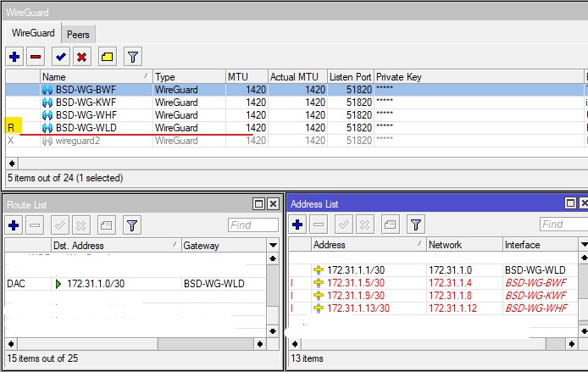Image resolution: width=588 pixels, height=372 pixels.
Task: Sort Address List by Network column
Action: tap(463, 245)
